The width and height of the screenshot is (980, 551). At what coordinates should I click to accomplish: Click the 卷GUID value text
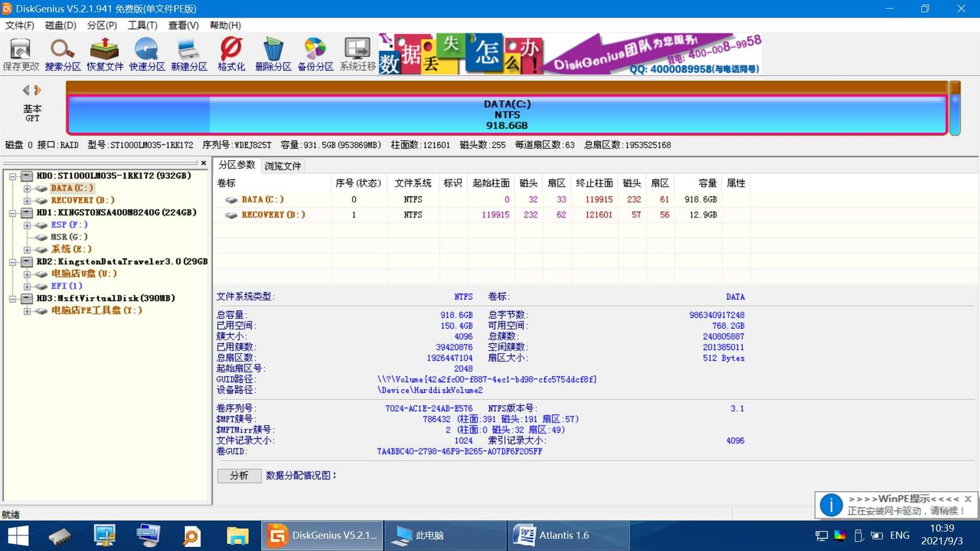coord(459,452)
